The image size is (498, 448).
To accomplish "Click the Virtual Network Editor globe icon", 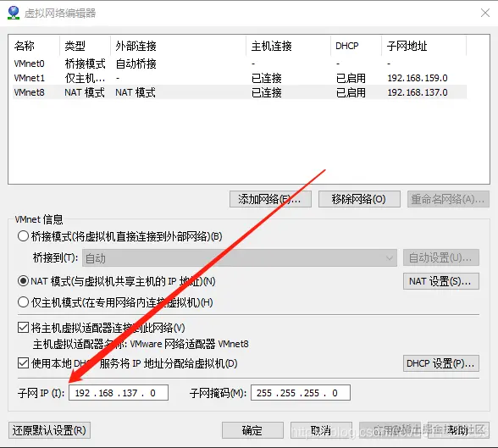I will click(14, 13).
